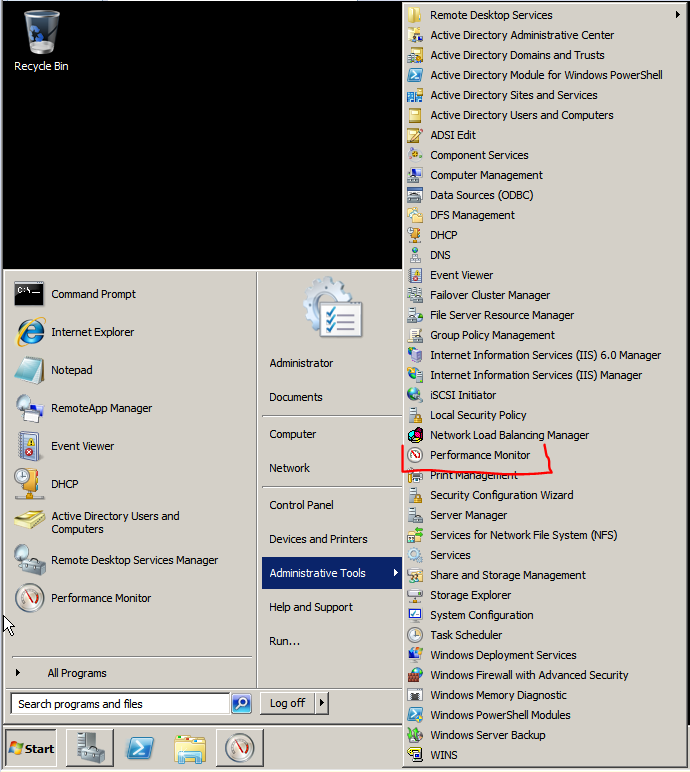Open Network from the Start menu
The height and width of the screenshot is (772, 690).
[289, 468]
